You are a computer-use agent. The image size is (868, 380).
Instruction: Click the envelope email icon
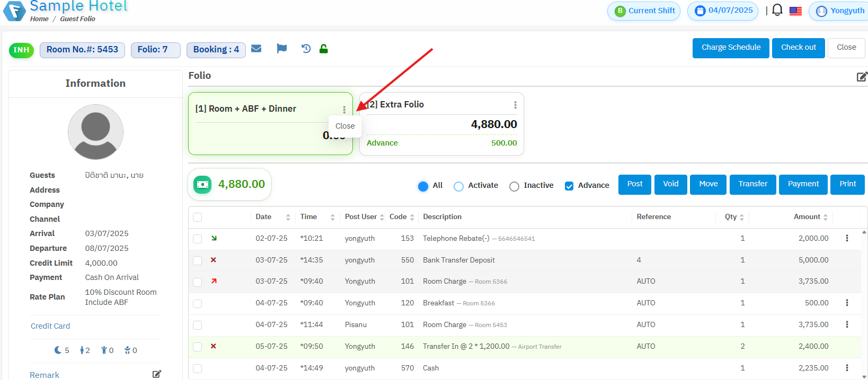click(x=256, y=49)
